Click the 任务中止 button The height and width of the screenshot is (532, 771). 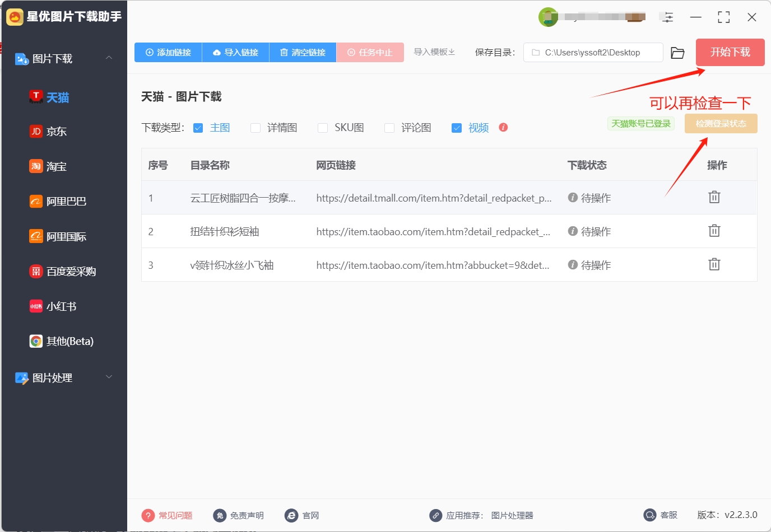point(370,52)
